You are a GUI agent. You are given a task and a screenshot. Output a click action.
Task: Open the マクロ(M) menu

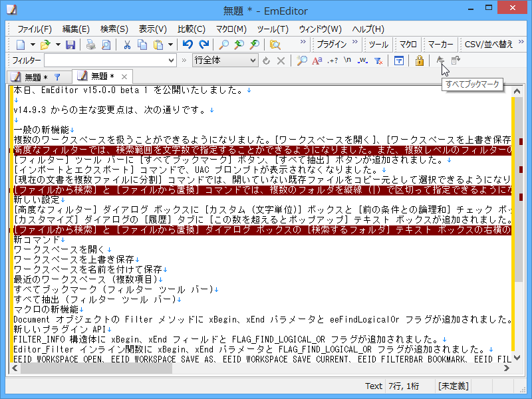[x=231, y=29]
